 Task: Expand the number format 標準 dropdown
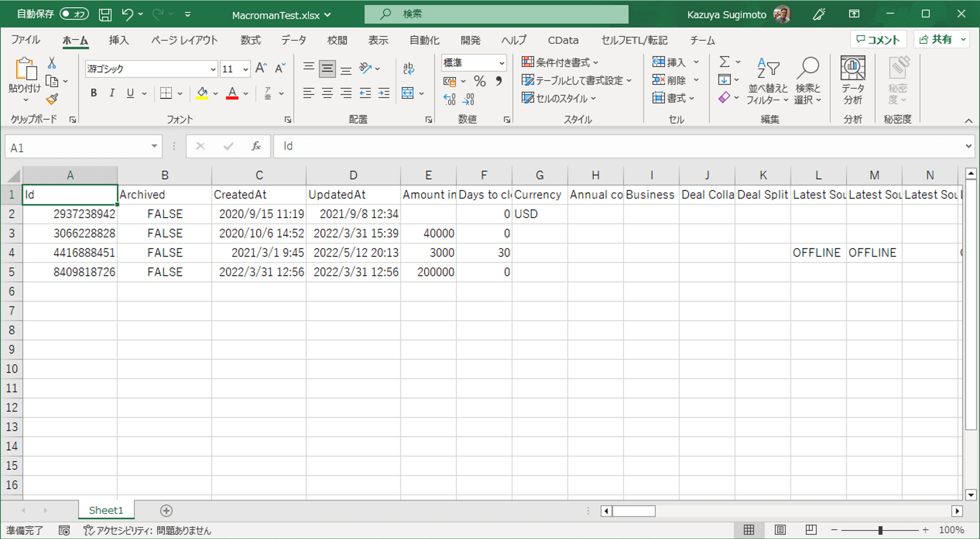[502, 63]
